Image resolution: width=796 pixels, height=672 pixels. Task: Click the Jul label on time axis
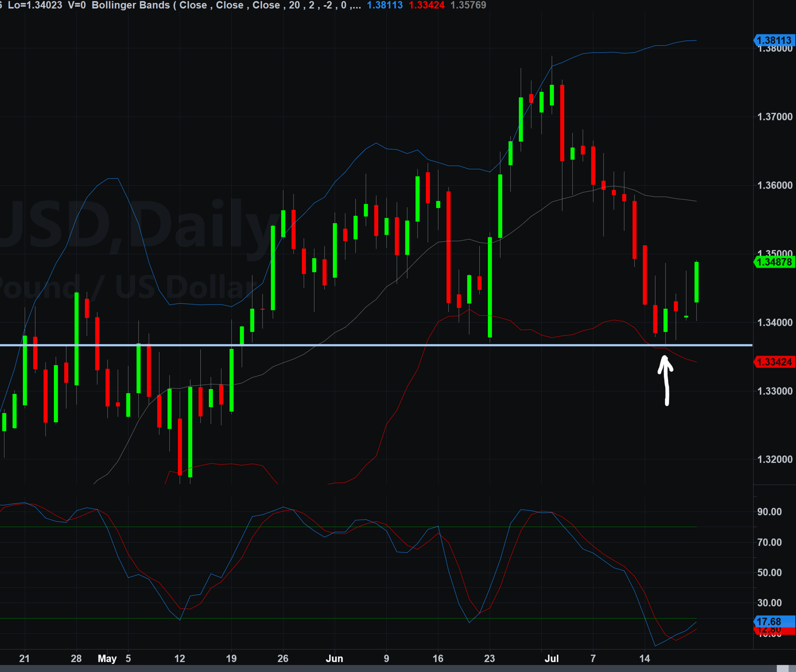[551, 658]
